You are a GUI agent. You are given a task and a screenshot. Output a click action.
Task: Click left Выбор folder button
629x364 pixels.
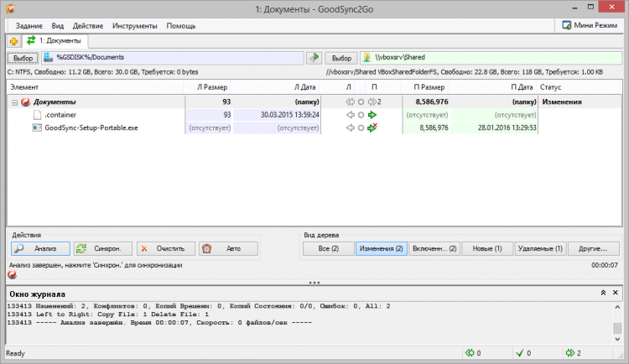point(23,58)
